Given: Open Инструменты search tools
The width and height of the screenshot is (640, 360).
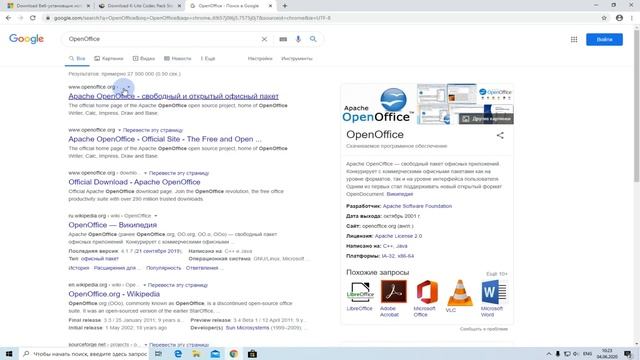Looking at the screenshot, I should coord(297,59).
